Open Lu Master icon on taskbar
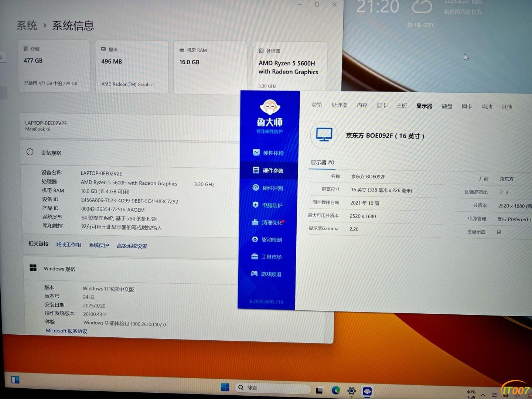 pos(367,391)
